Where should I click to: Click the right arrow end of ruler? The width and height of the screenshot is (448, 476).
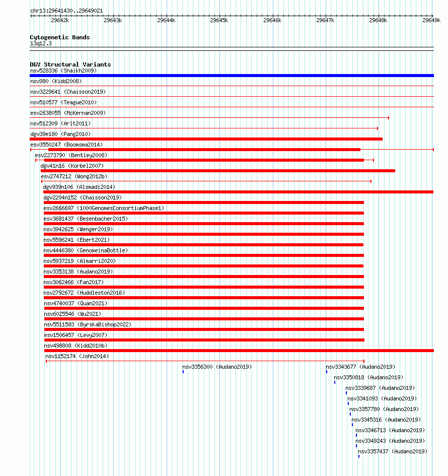[432, 16]
